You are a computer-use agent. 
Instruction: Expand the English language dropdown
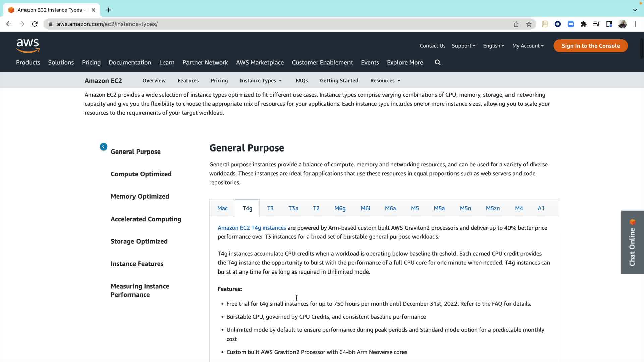[493, 46]
